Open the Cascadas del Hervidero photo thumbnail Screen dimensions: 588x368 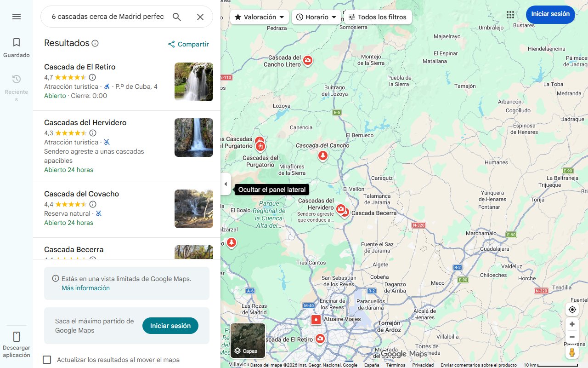[x=193, y=138]
